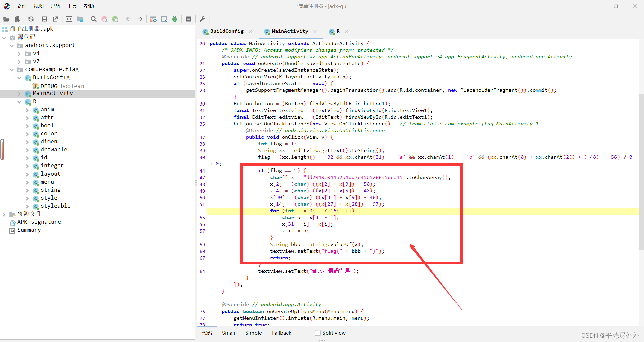Open the 帮助 menu
Image resolution: width=644 pixels, height=342 pixels.
tap(89, 6)
